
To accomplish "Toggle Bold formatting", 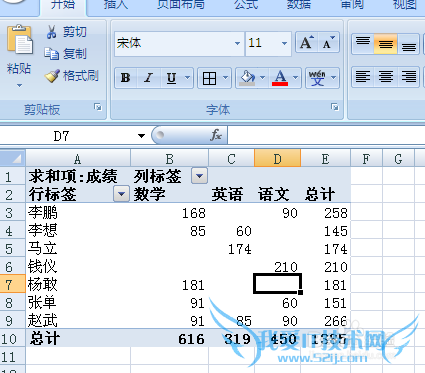I will (x=125, y=78).
